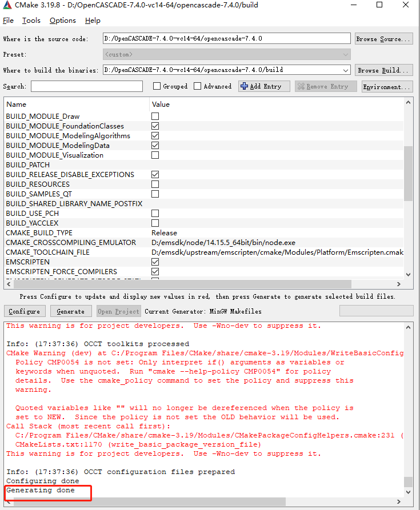Click the Configure button

click(x=25, y=311)
